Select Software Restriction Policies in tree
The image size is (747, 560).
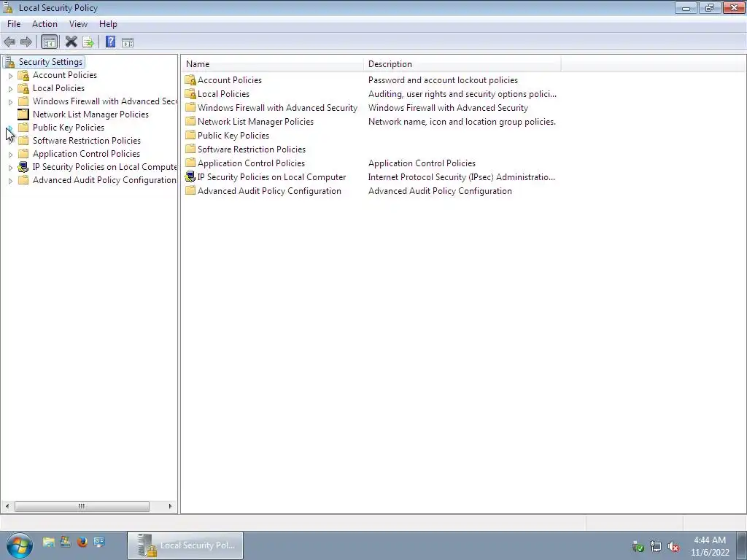87,141
